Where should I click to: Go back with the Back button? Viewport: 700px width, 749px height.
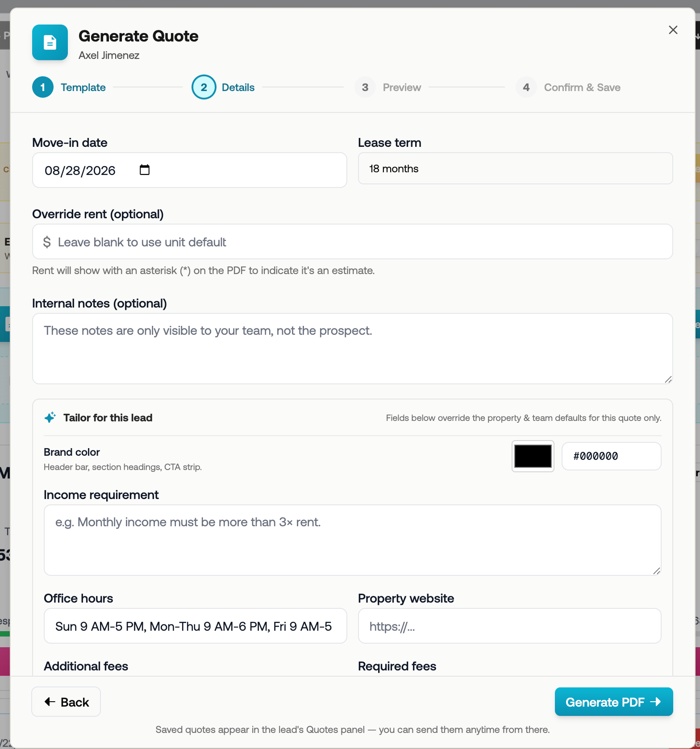click(x=66, y=702)
